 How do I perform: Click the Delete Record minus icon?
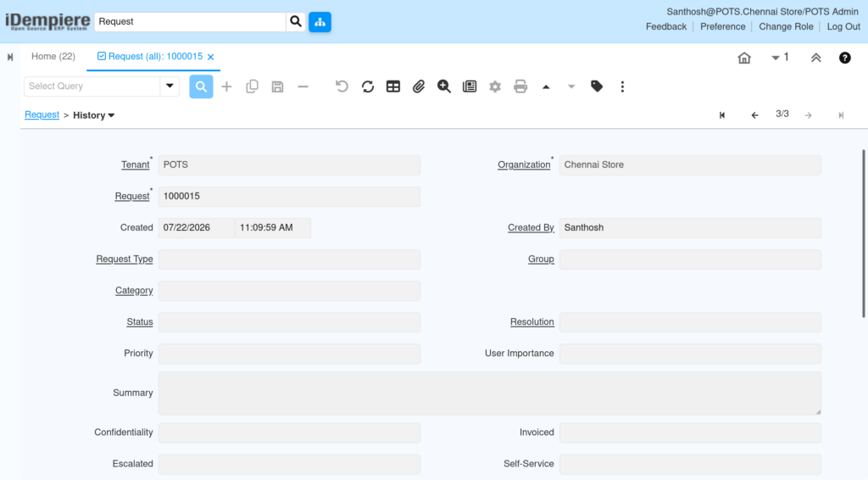303,87
